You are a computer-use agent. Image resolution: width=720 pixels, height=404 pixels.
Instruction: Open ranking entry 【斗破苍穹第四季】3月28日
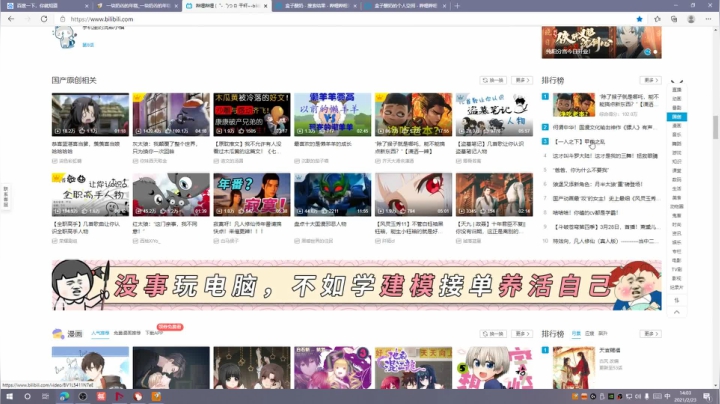click(605, 227)
